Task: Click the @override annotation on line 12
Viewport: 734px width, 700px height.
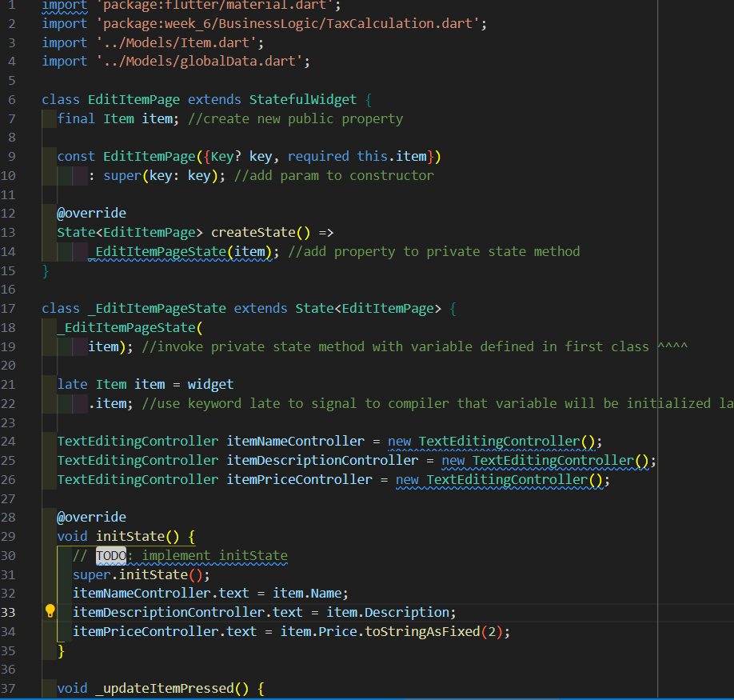Action: 91,213
